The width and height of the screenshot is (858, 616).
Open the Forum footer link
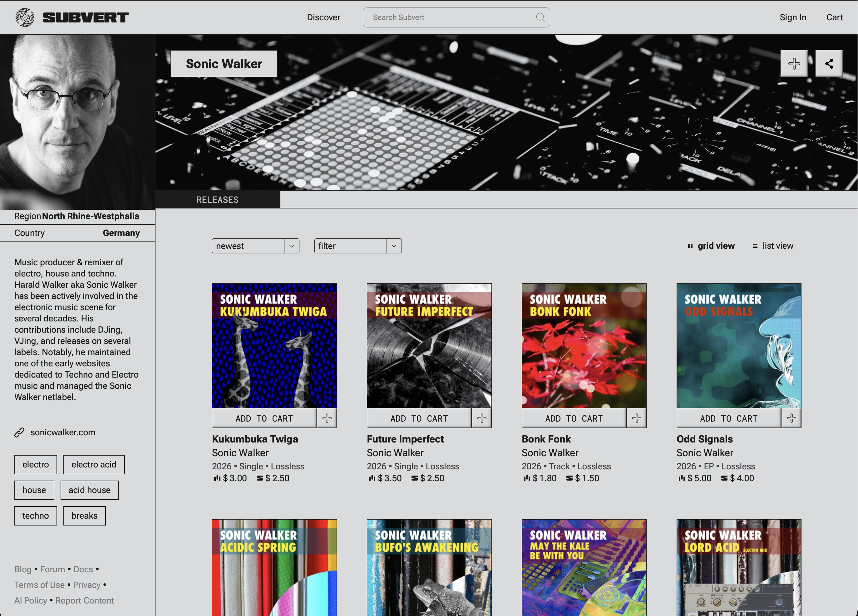[52, 569]
